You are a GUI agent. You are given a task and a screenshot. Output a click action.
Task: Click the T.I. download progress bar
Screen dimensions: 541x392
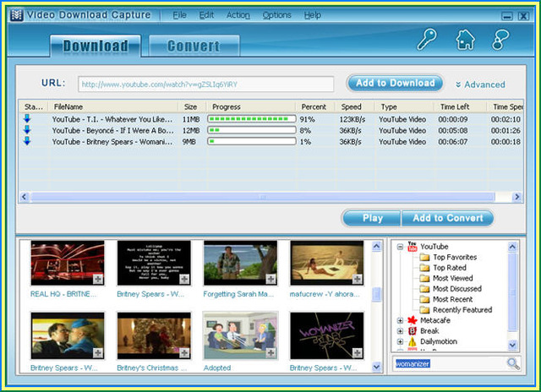pyautogui.click(x=252, y=119)
